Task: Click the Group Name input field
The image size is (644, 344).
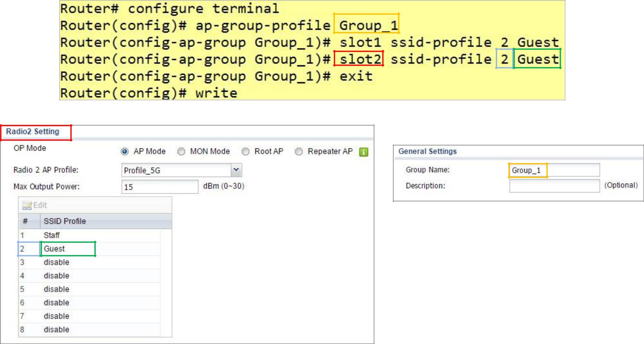Action: [x=554, y=170]
